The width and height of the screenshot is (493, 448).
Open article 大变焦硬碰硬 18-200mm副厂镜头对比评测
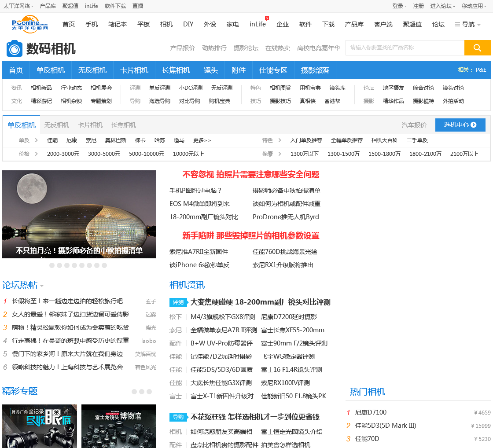click(x=260, y=302)
